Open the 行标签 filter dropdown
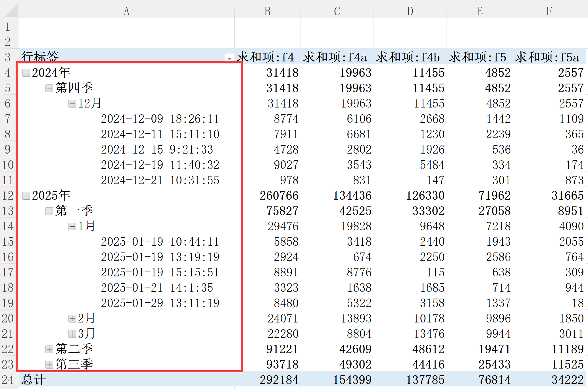 [x=229, y=58]
